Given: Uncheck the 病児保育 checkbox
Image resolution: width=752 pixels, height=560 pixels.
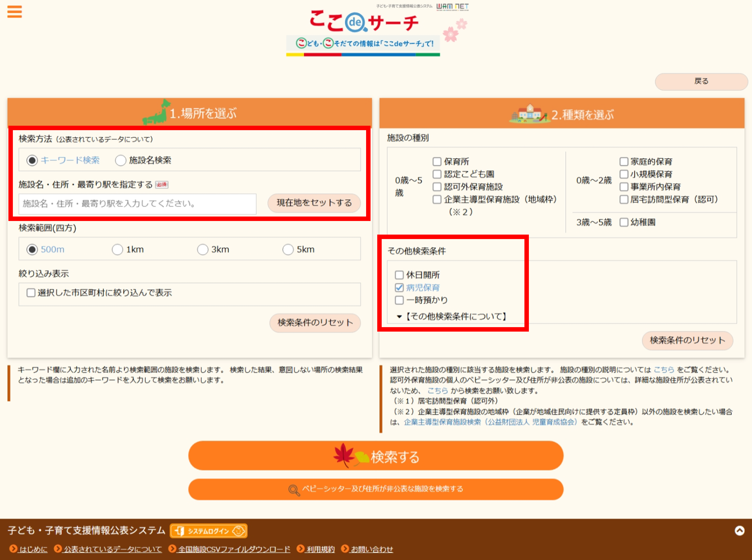Looking at the screenshot, I should point(399,288).
